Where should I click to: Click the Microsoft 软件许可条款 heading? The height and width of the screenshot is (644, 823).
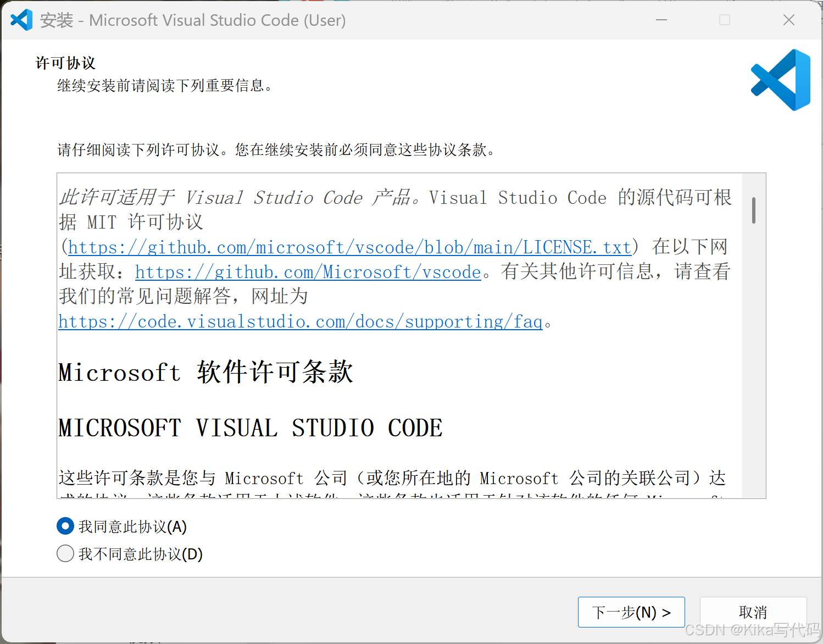pyautogui.click(x=205, y=373)
